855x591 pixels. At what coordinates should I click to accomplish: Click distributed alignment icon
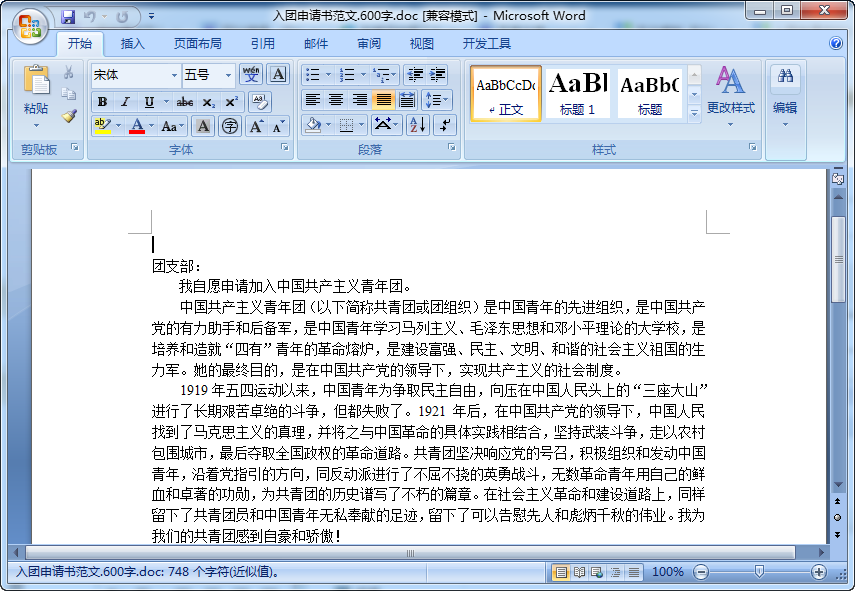(407, 100)
